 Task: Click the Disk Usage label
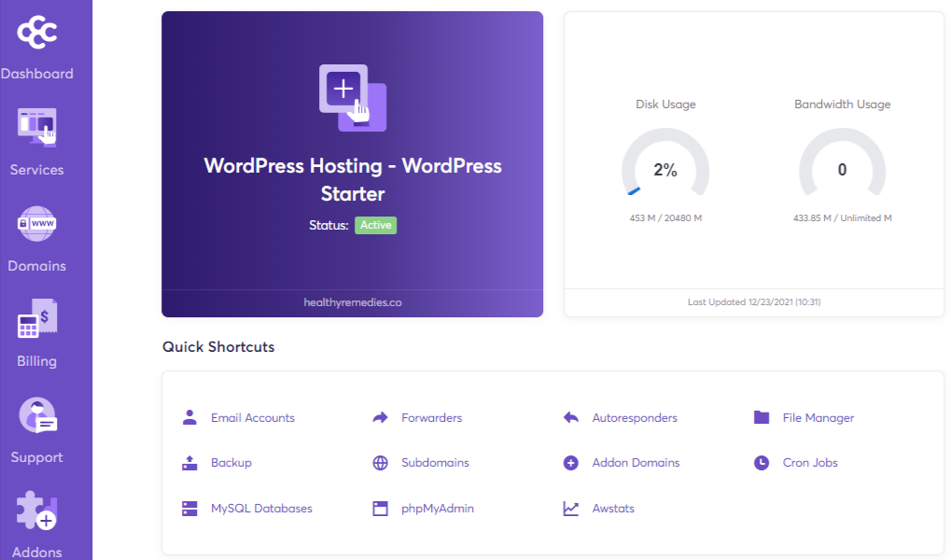point(665,105)
